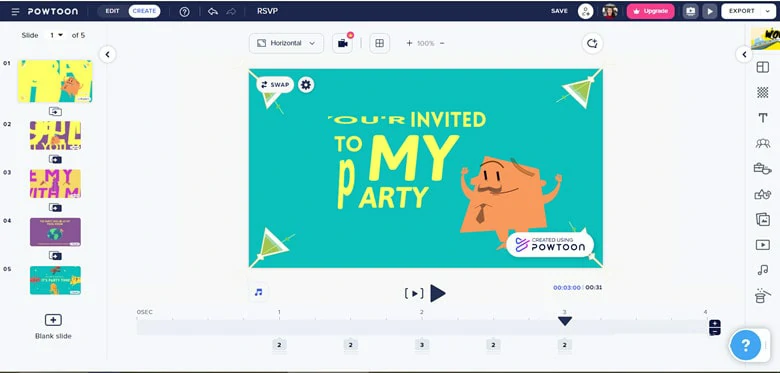This screenshot has width=780, height=373.
Task: Click the large play button
Action: [x=438, y=293]
